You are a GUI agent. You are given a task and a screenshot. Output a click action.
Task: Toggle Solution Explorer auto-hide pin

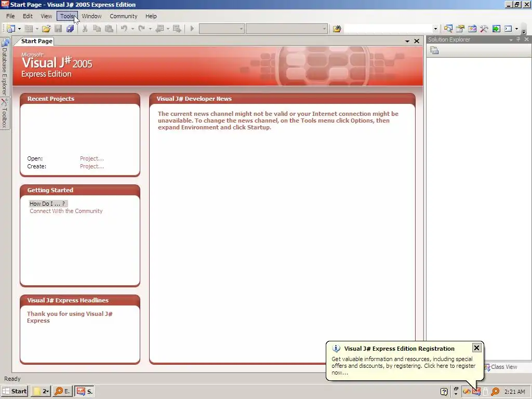(x=518, y=39)
